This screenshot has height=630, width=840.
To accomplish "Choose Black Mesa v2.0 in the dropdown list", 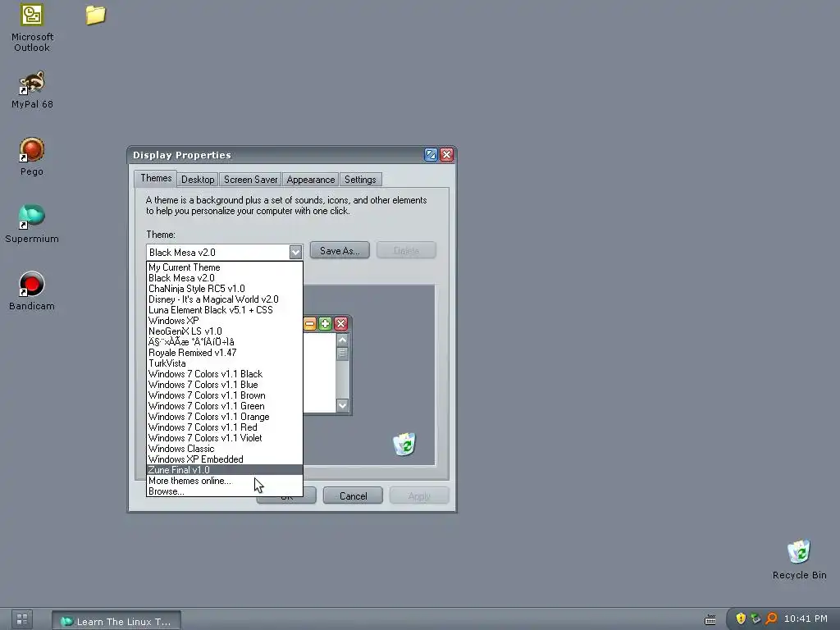I will pos(225,278).
